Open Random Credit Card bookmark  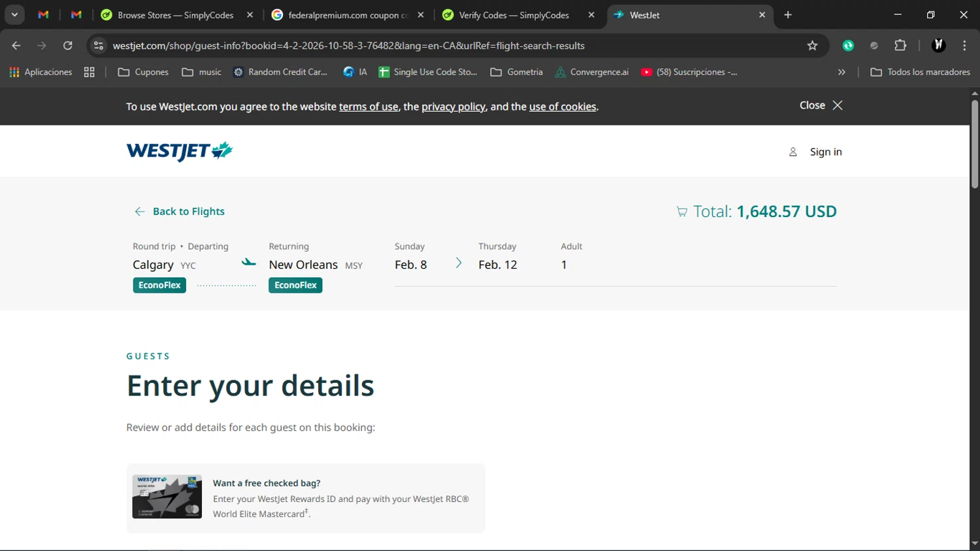280,72
